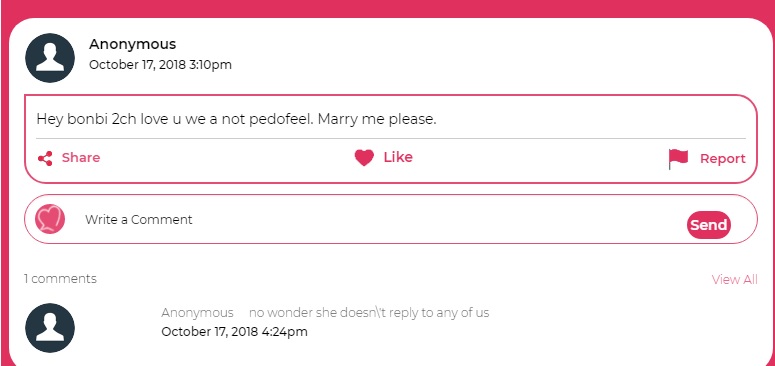Click the pink header bar at top
Image resolution: width=775 pixels, height=366 pixels.
coord(388,8)
